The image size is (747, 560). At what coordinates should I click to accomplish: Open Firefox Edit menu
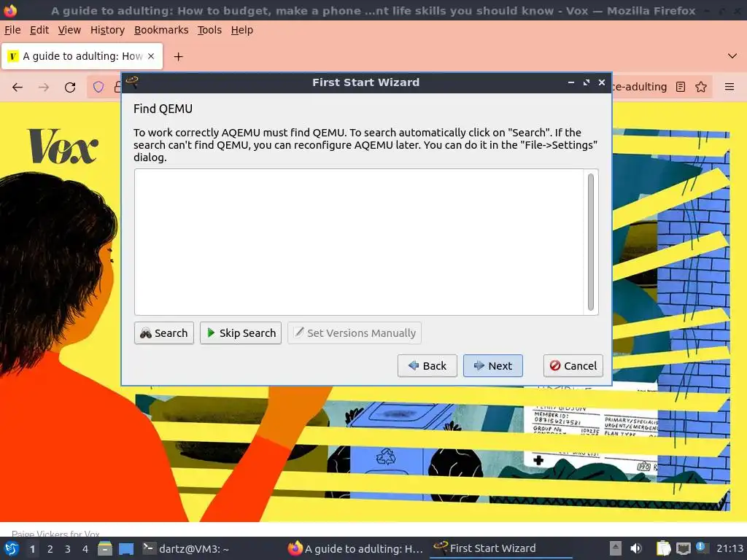(39, 30)
